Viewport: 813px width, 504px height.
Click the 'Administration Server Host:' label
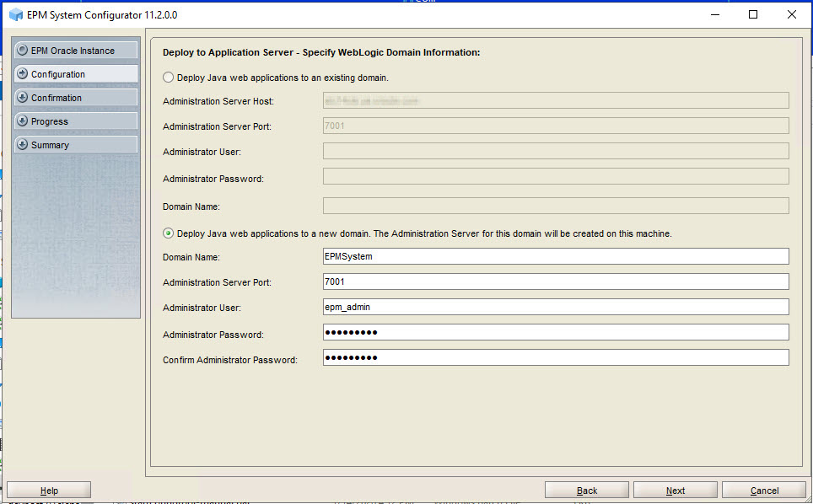point(218,101)
